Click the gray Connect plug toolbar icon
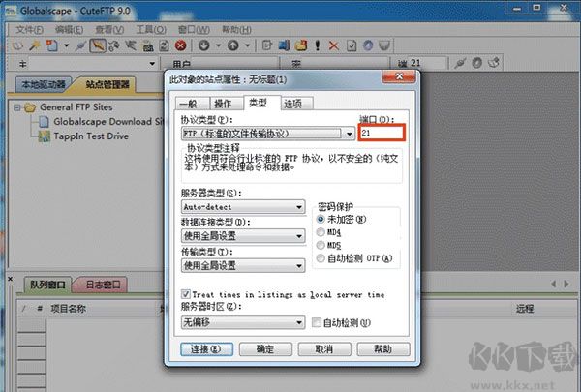581x392 pixels. coord(80,45)
